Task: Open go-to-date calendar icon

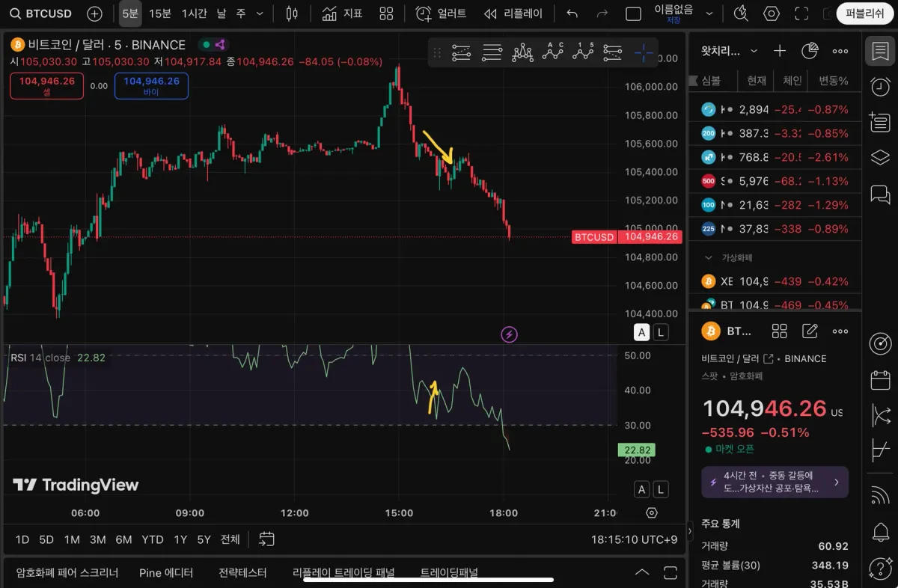Action: (x=267, y=539)
